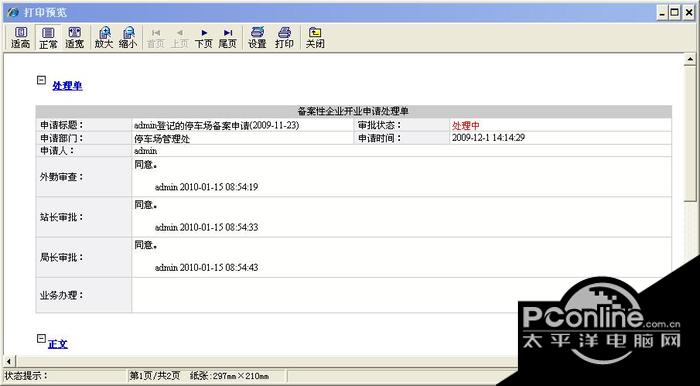Zoom out with the 缩小 icon
The width and height of the screenshot is (700, 386).
pyautogui.click(x=128, y=37)
